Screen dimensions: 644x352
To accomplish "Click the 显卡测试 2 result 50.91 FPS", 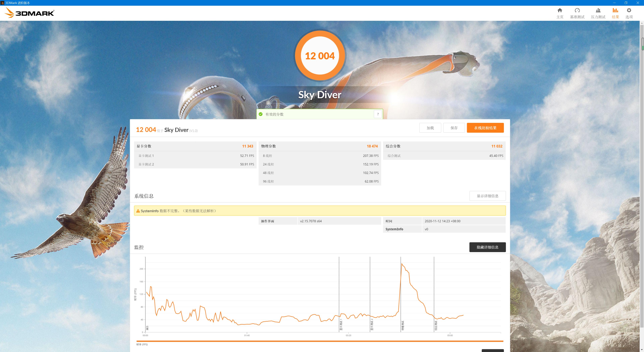I will click(x=247, y=164).
